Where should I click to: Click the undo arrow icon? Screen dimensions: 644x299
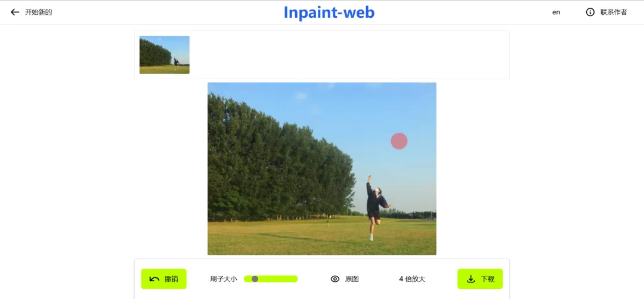pyautogui.click(x=154, y=279)
